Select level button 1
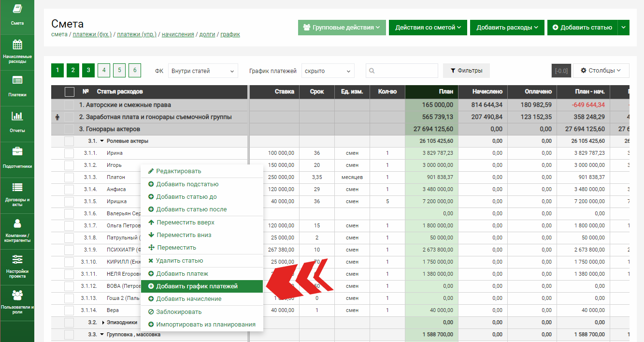The width and height of the screenshot is (644, 342). pos(57,71)
